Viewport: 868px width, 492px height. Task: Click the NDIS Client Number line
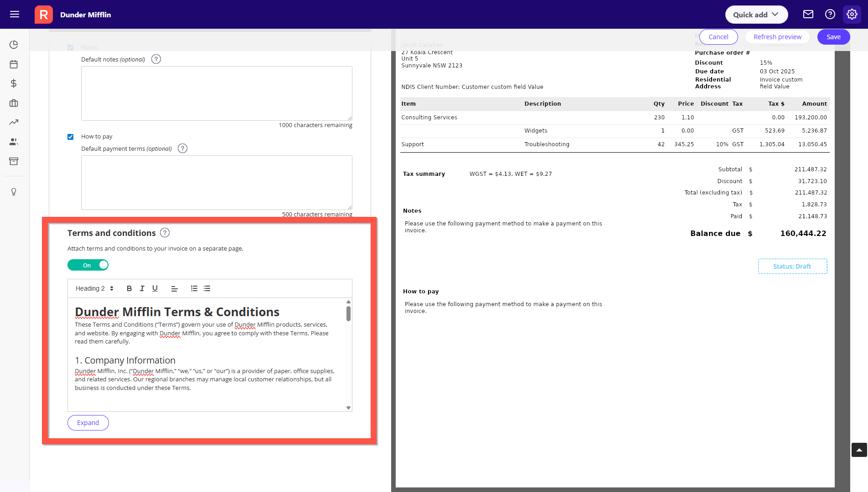point(472,87)
